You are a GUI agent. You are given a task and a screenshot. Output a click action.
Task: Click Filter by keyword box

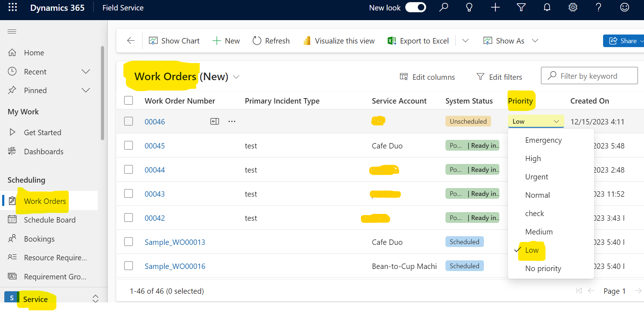click(x=589, y=76)
